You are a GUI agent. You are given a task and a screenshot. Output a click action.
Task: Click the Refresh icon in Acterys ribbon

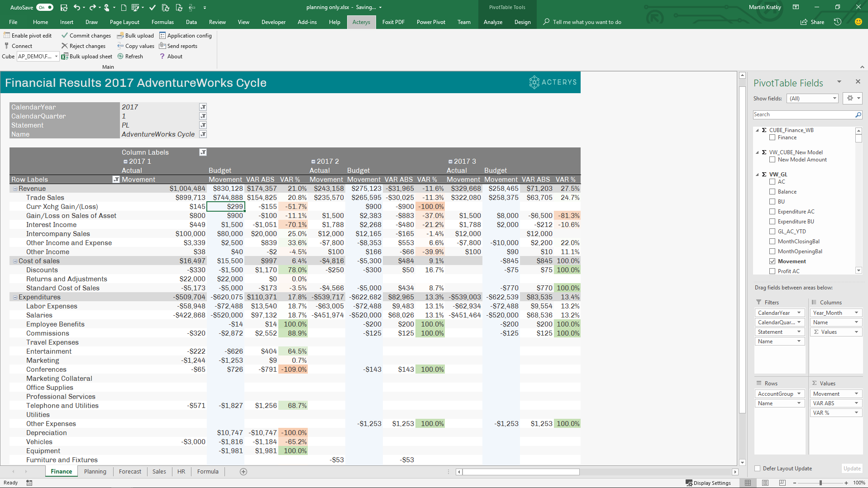120,57
